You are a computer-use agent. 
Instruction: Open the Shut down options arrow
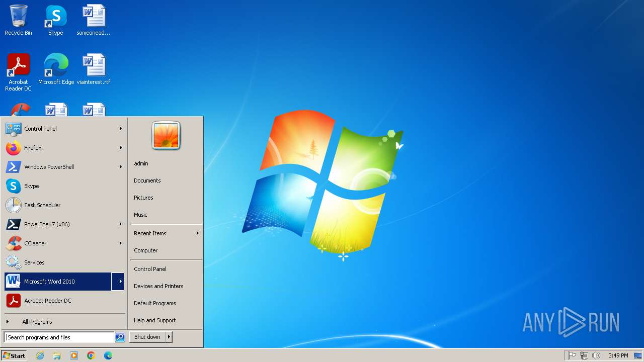(x=169, y=337)
